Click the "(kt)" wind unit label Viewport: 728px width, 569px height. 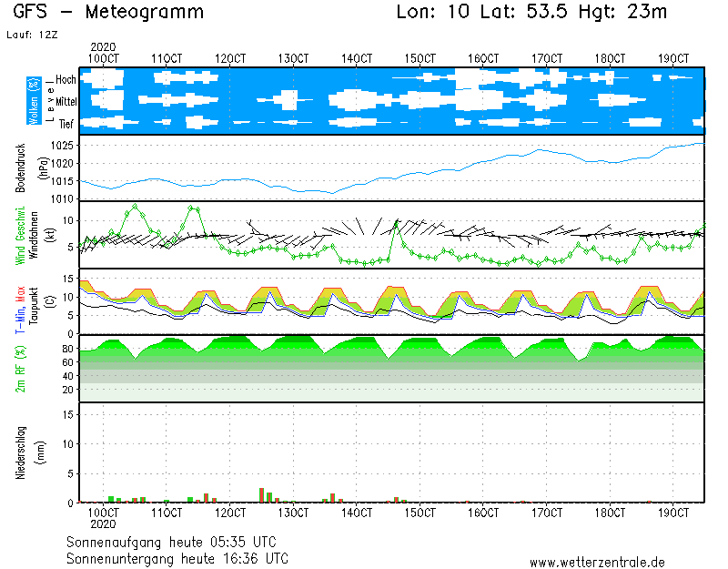[x=50, y=236]
